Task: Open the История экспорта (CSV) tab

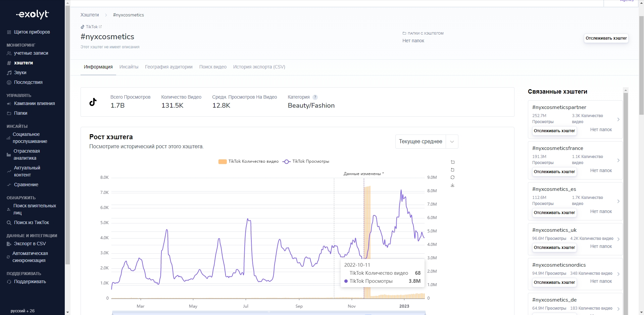Action: pyautogui.click(x=259, y=67)
